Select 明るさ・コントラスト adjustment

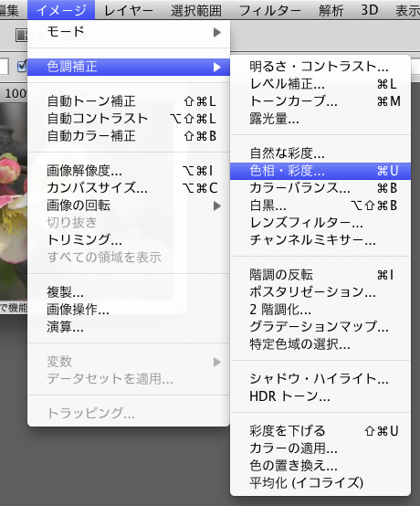(320, 67)
